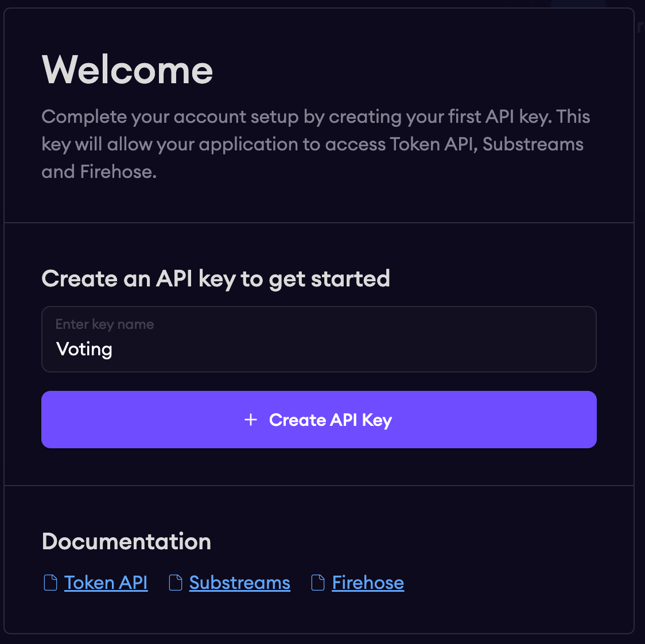This screenshot has height=644, width=645.
Task: Click the document icon beside Substreams
Action: tap(176, 583)
